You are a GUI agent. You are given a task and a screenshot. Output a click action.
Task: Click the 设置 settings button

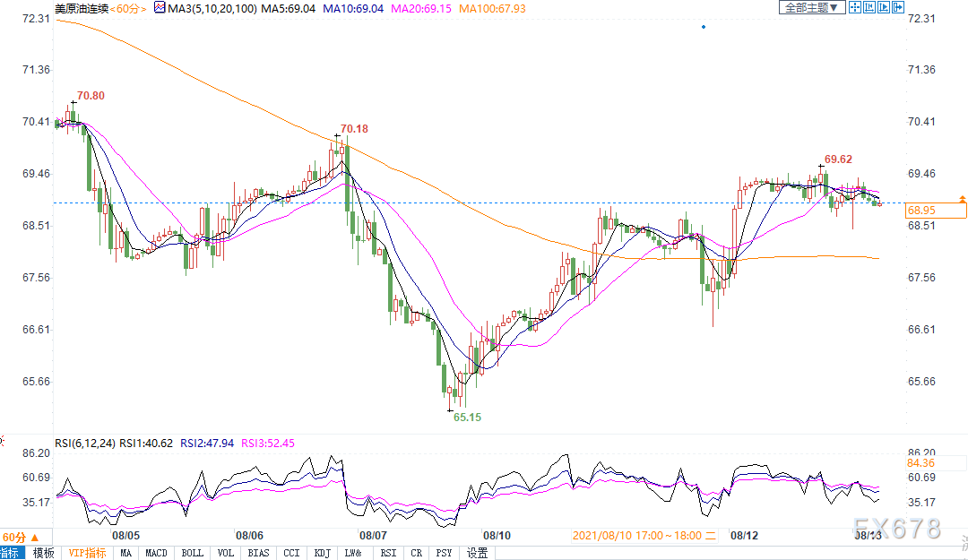(x=477, y=553)
